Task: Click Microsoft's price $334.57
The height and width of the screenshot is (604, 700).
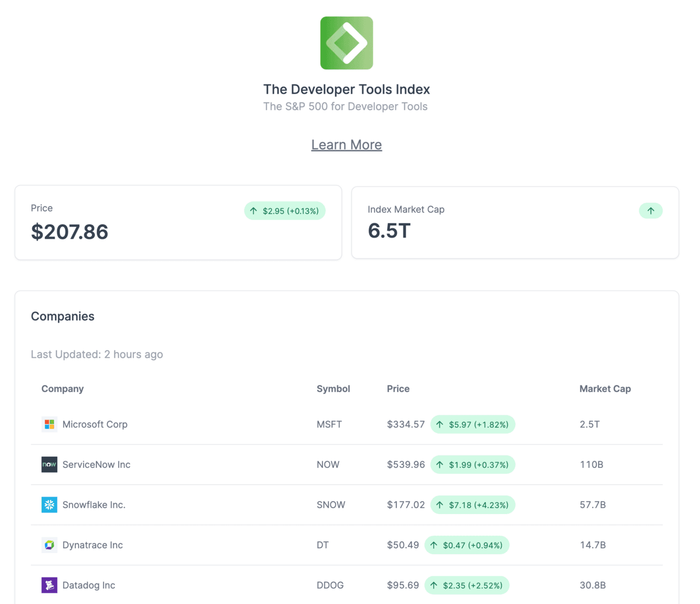Action: [406, 425]
